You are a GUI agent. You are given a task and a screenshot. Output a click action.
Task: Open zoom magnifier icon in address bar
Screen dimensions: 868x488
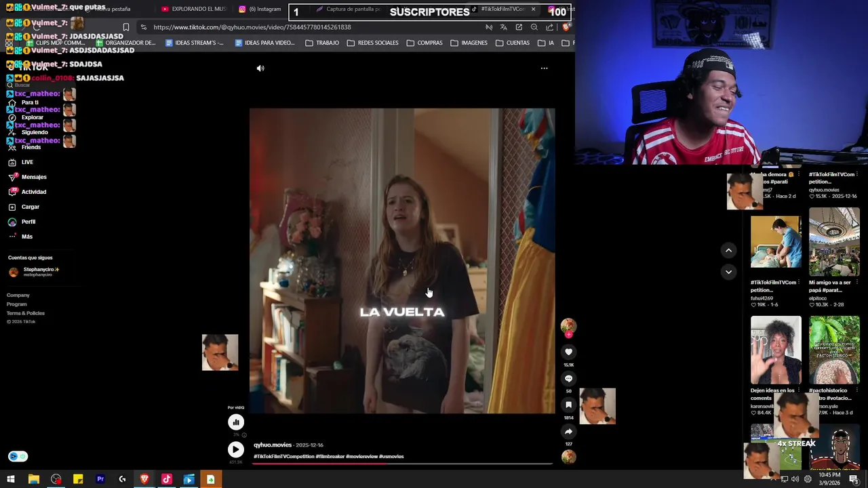tap(534, 27)
